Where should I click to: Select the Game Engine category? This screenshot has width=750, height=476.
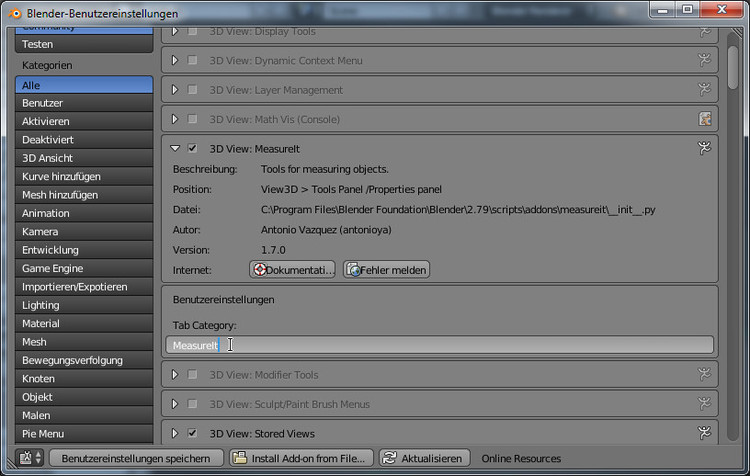(x=84, y=268)
